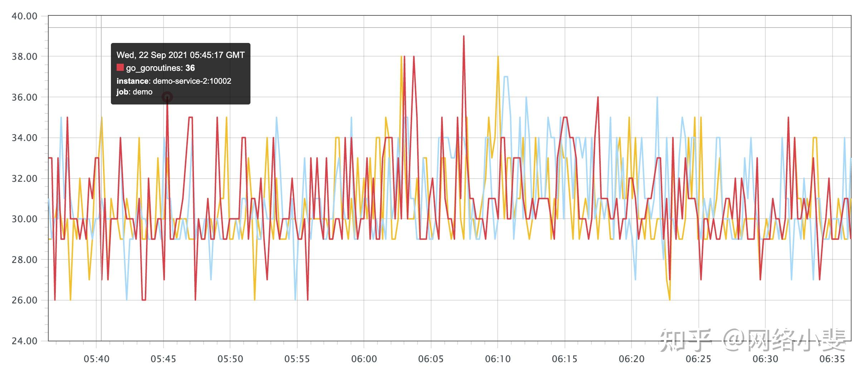Click the 24.00 y-axis label

pyautogui.click(x=24, y=341)
